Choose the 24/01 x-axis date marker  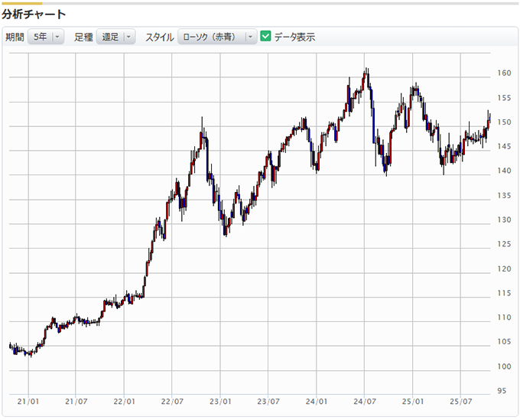tap(317, 401)
